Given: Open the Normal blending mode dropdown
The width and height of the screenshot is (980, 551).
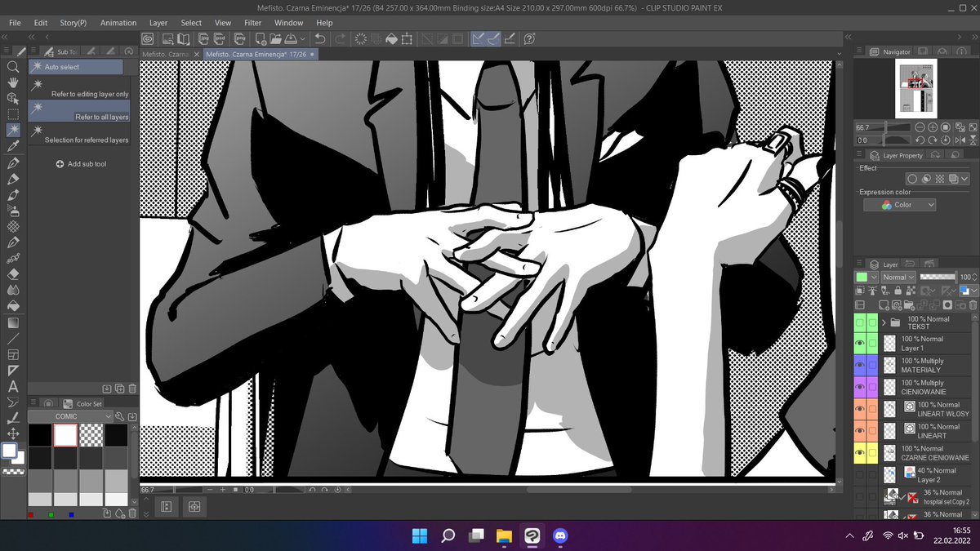Looking at the screenshot, I should coord(898,277).
